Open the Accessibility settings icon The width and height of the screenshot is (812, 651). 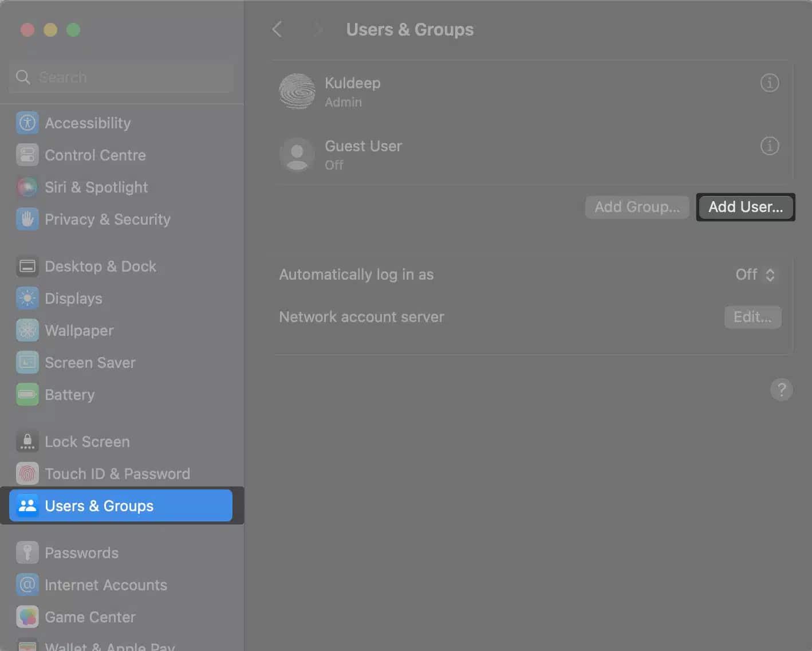pos(27,123)
